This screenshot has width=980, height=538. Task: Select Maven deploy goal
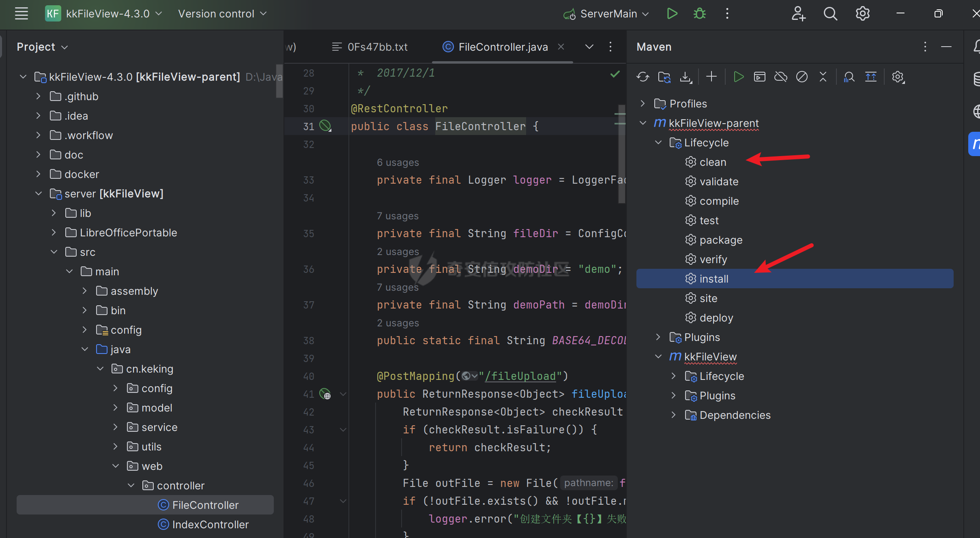pos(716,317)
